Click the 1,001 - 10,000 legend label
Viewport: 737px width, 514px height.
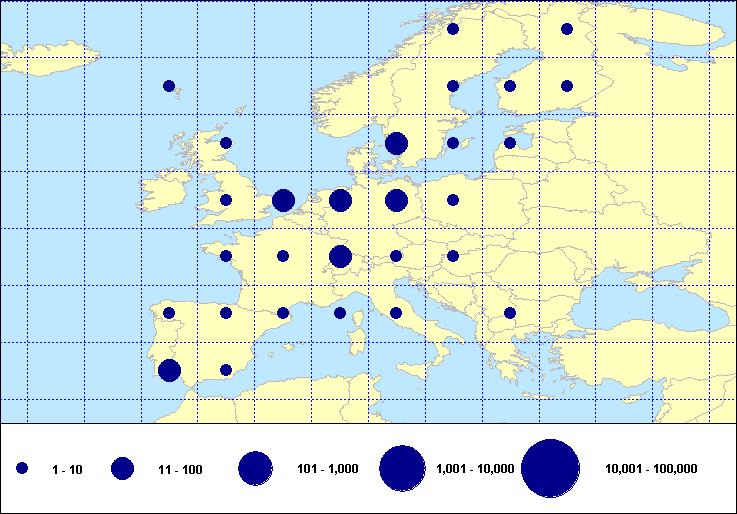coord(476,469)
